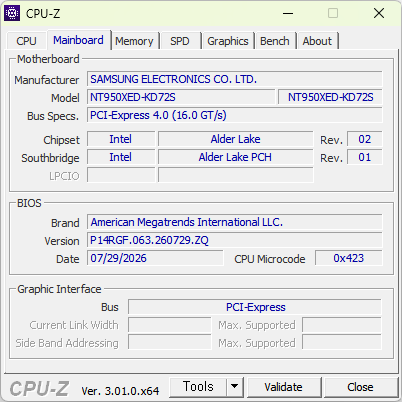Go to the SPD tab

point(180,41)
